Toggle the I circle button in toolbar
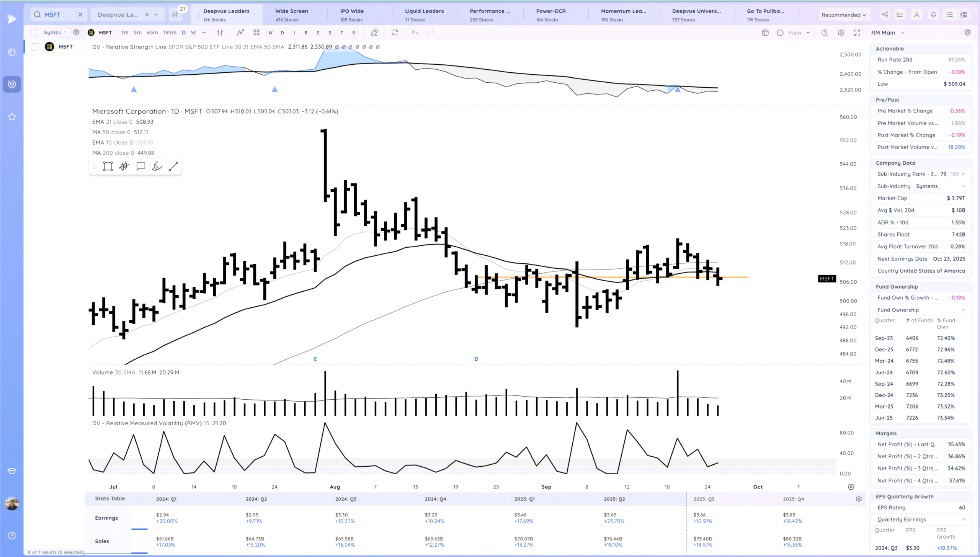 pyautogui.click(x=294, y=33)
